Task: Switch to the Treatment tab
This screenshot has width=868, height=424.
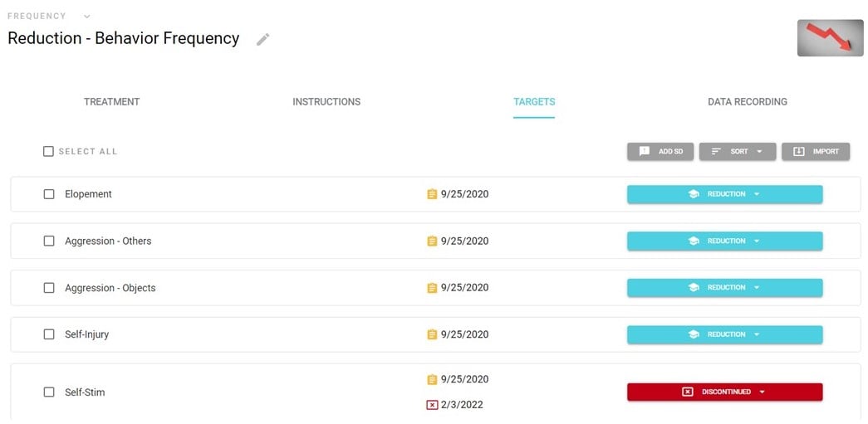Action: pos(111,102)
